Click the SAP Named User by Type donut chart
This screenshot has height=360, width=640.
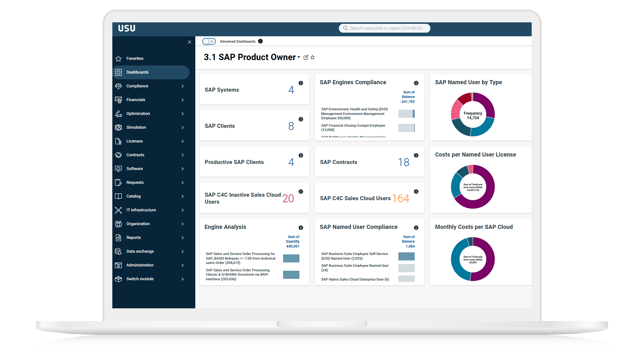point(473,114)
